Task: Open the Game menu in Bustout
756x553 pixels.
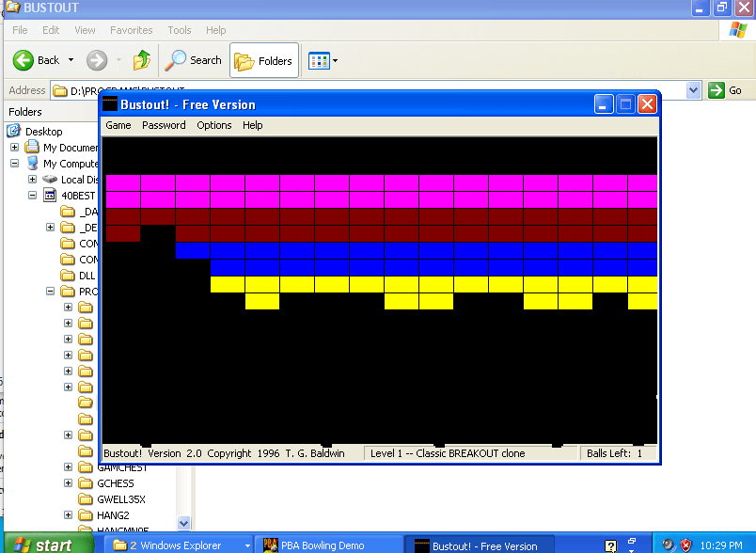Action: pos(118,125)
